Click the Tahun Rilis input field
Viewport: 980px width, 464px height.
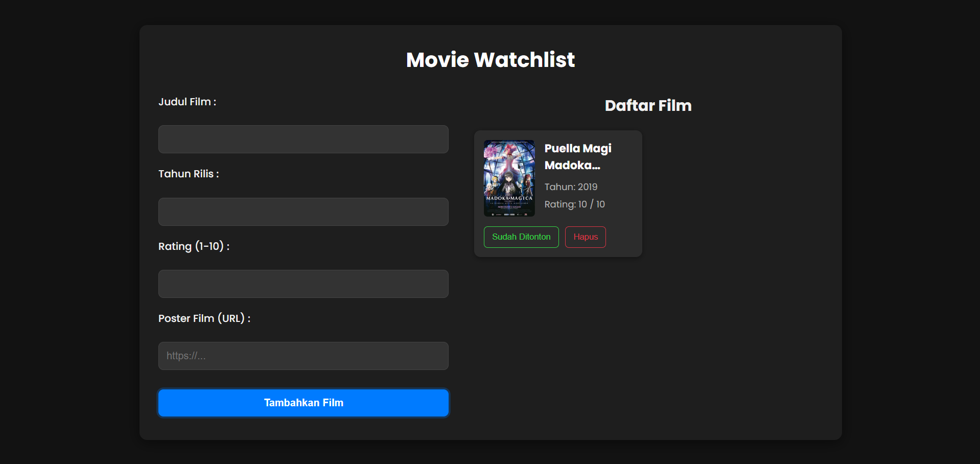tap(302, 212)
